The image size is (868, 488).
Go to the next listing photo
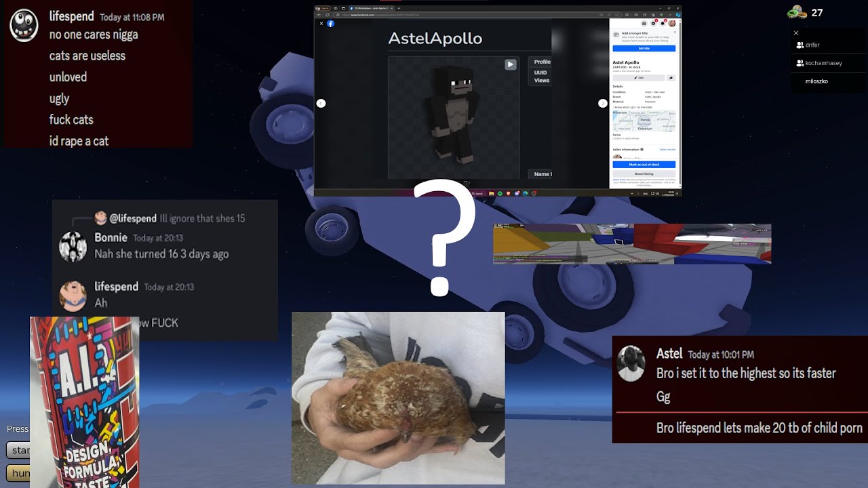(602, 103)
